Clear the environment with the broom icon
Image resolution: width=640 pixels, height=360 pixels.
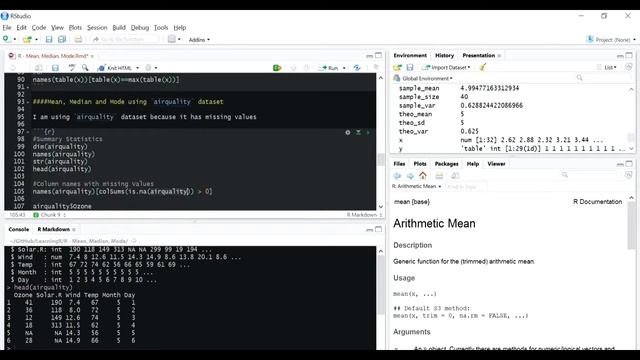(x=482, y=67)
